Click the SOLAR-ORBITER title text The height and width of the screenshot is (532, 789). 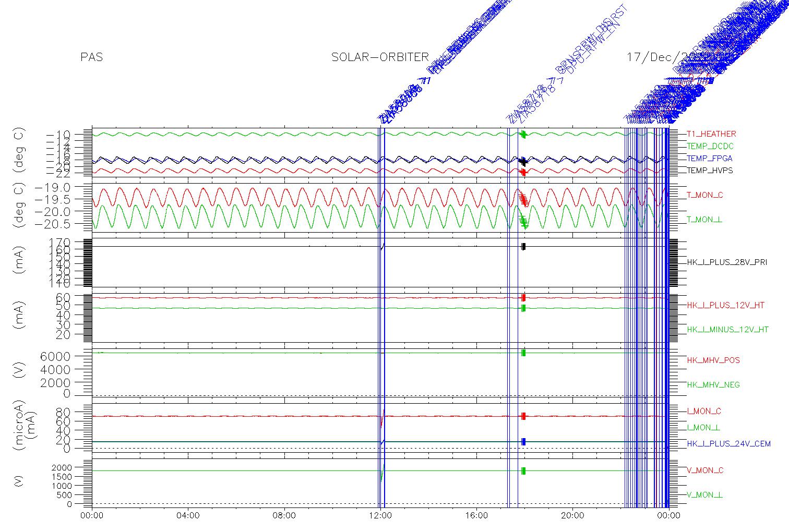380,57
